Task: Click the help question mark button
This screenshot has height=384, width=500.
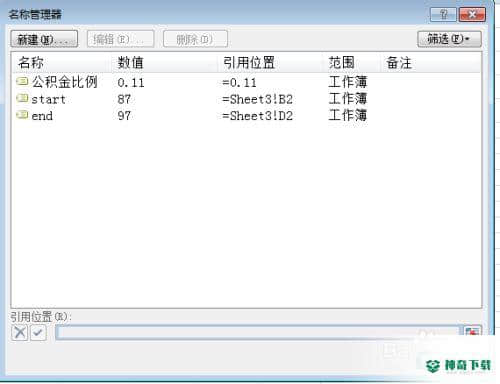Action: 443,15
